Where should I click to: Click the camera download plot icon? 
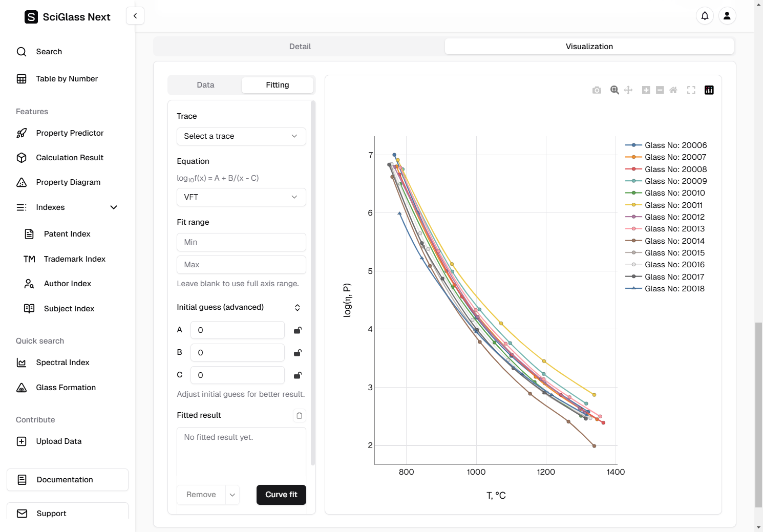click(x=597, y=90)
